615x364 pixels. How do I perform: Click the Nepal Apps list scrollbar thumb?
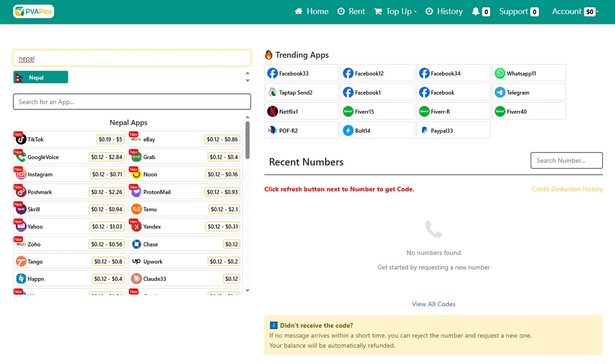pyautogui.click(x=247, y=140)
